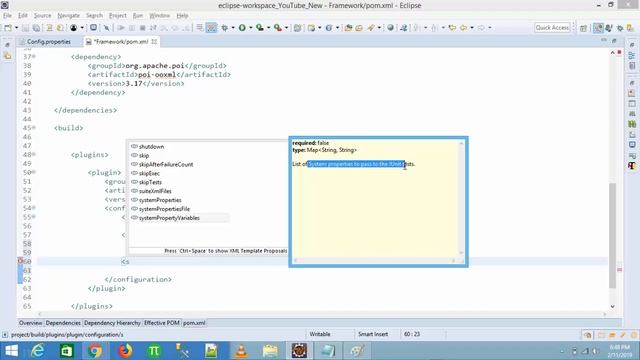The height and width of the screenshot is (360, 640).
Task: Open the External Tools dropdown arrow
Action: 286,28
